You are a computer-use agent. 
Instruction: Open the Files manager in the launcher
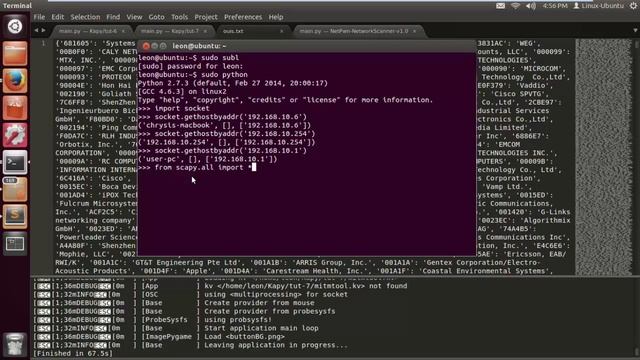click(15, 53)
